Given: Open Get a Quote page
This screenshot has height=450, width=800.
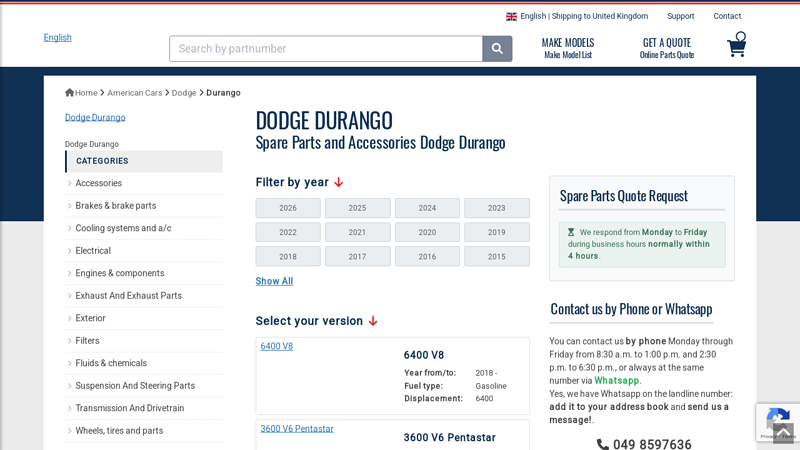Looking at the screenshot, I should (x=667, y=48).
